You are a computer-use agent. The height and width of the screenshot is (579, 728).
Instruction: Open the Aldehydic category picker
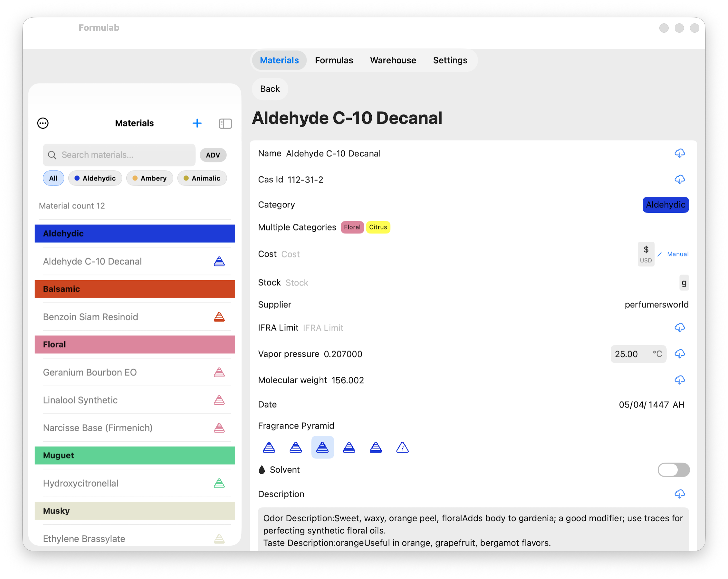click(666, 205)
